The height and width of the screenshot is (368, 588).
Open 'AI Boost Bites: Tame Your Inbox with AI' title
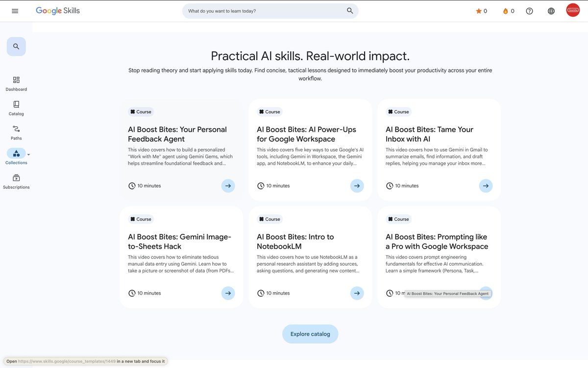point(429,134)
